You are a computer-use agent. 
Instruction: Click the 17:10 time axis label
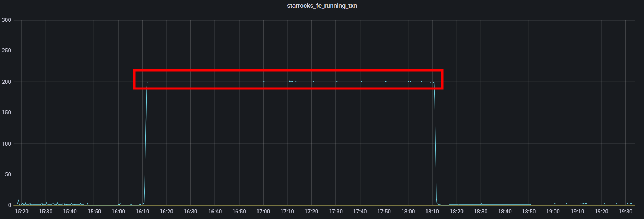[x=287, y=212]
